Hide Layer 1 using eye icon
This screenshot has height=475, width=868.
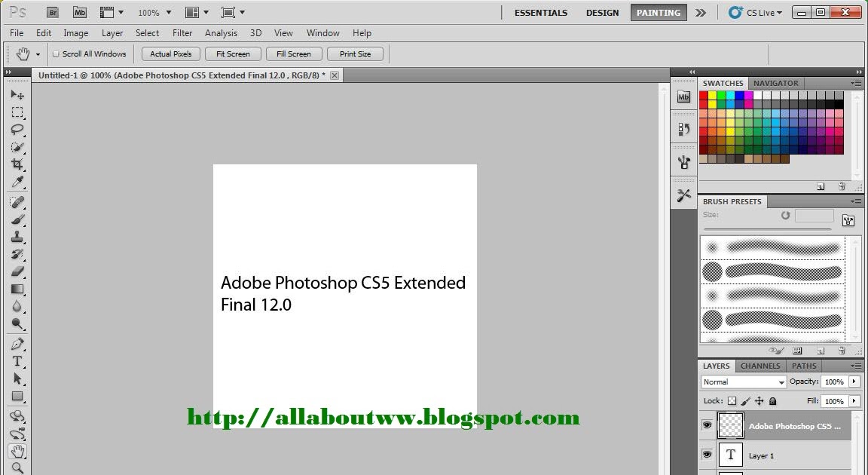pyautogui.click(x=707, y=455)
